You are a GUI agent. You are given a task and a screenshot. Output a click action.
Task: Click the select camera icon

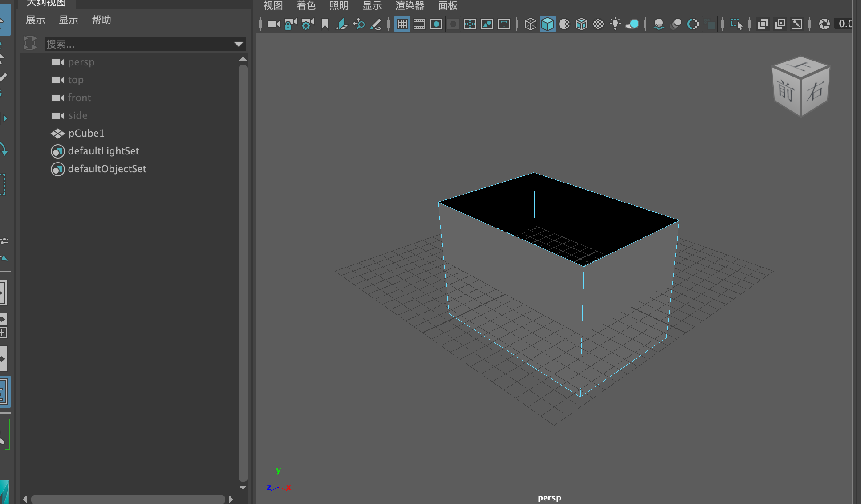click(x=274, y=24)
